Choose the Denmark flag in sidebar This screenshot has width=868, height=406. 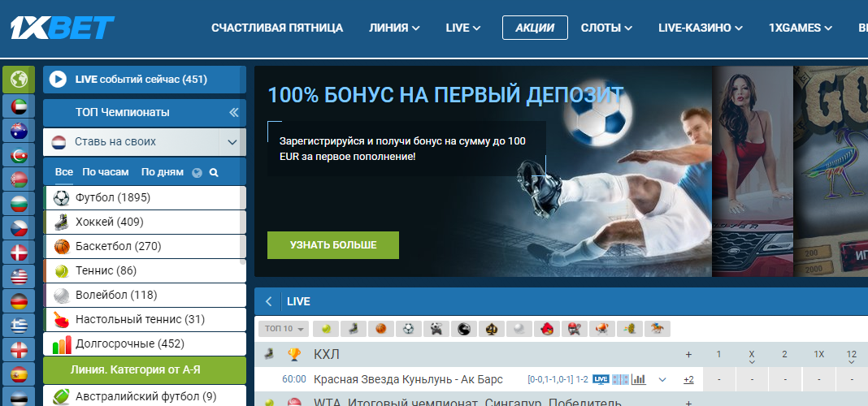click(x=19, y=253)
